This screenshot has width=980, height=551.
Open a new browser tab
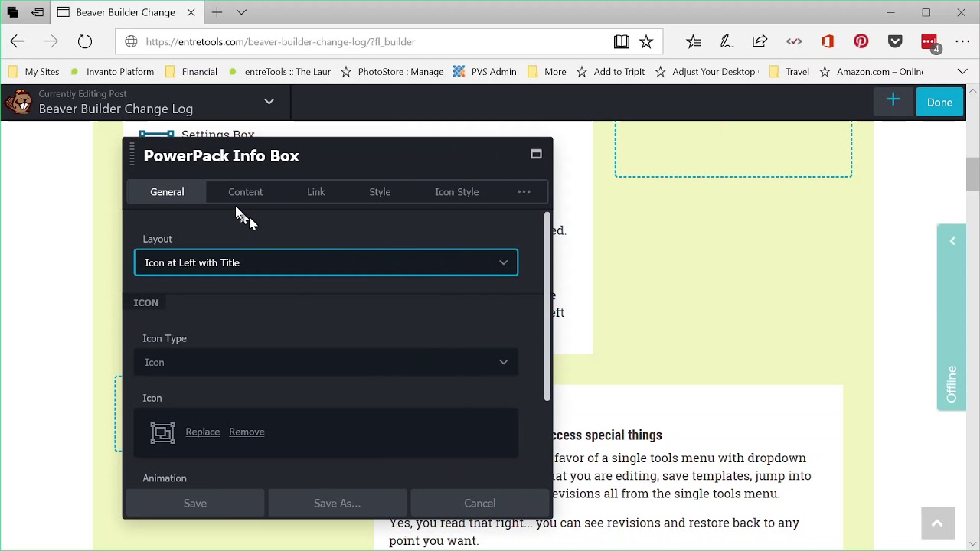tap(217, 12)
